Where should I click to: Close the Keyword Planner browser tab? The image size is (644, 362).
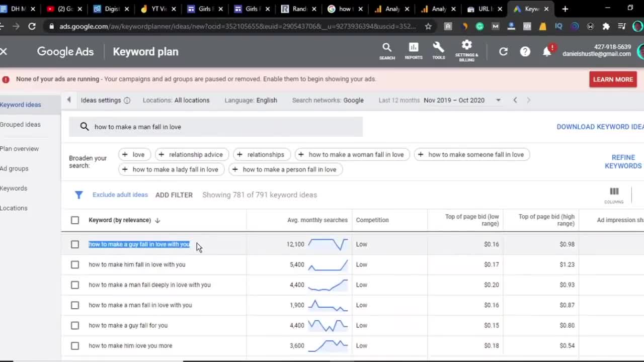pos(546,9)
